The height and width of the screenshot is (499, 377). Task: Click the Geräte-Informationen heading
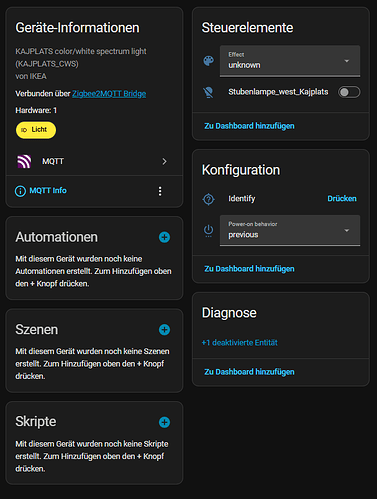pos(77,28)
